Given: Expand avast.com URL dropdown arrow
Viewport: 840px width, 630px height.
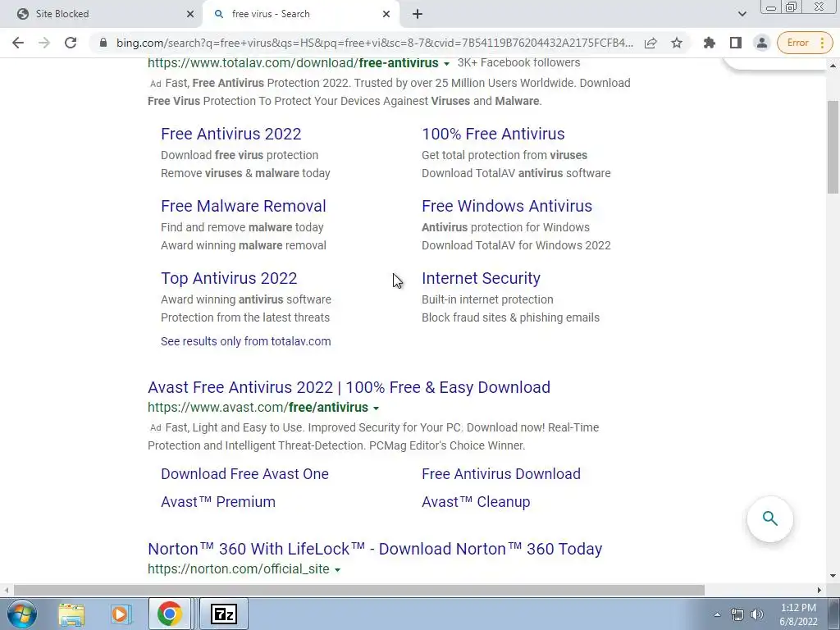Looking at the screenshot, I should tap(376, 409).
